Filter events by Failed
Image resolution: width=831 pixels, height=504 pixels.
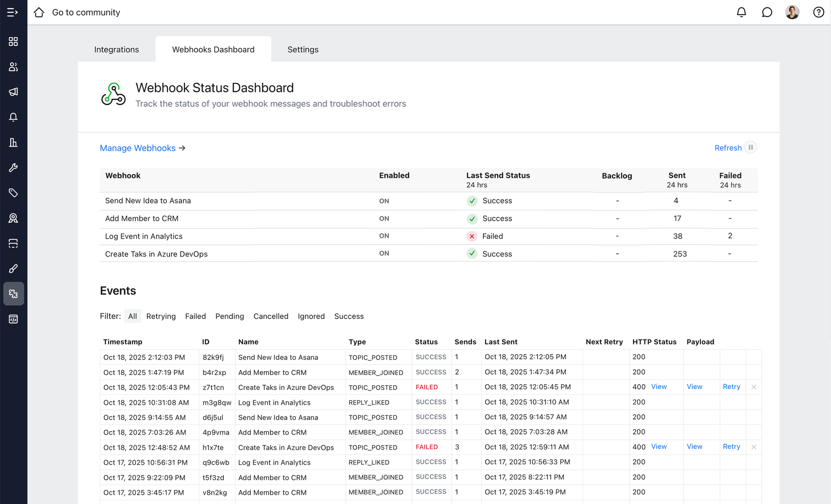point(195,316)
